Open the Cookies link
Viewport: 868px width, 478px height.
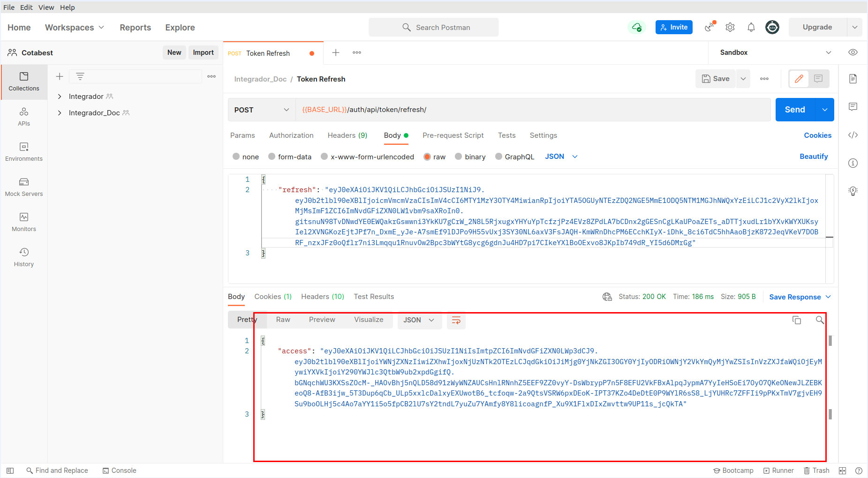817,135
